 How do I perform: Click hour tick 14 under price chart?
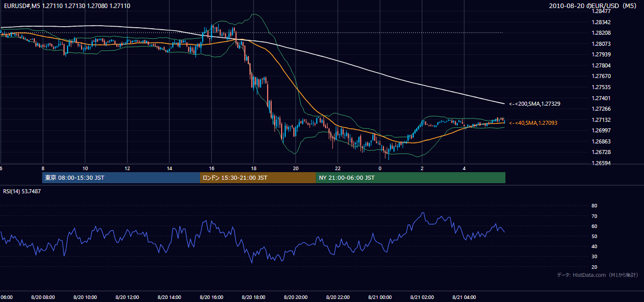point(169,169)
